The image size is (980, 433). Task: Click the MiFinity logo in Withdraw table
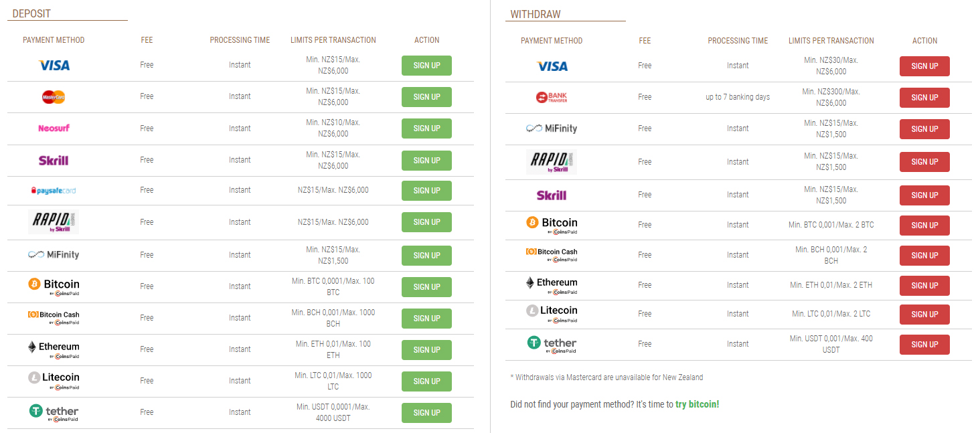552,128
